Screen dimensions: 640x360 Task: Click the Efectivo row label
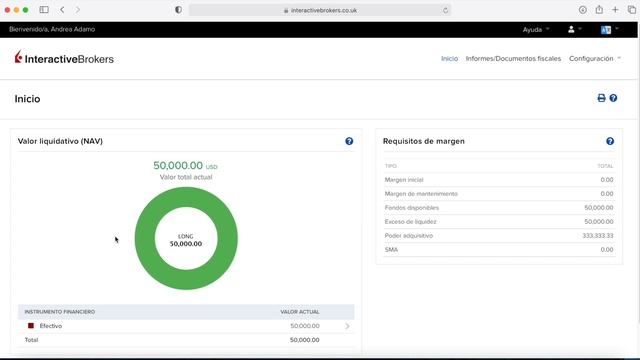click(x=51, y=326)
